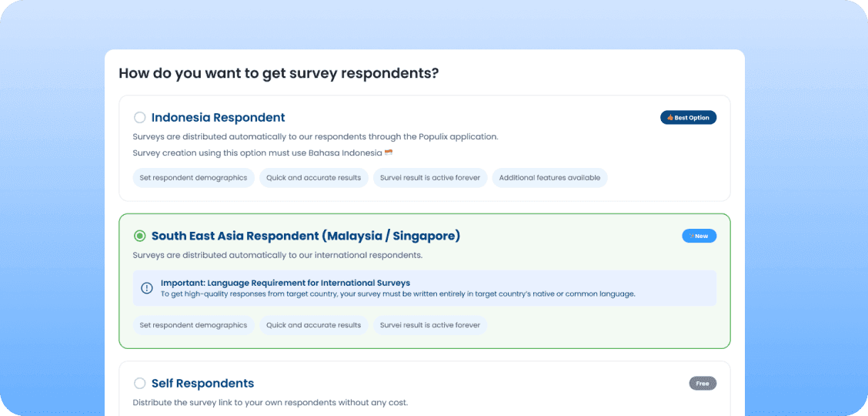
Task: Click the info icon in the language notice
Action: point(147,288)
